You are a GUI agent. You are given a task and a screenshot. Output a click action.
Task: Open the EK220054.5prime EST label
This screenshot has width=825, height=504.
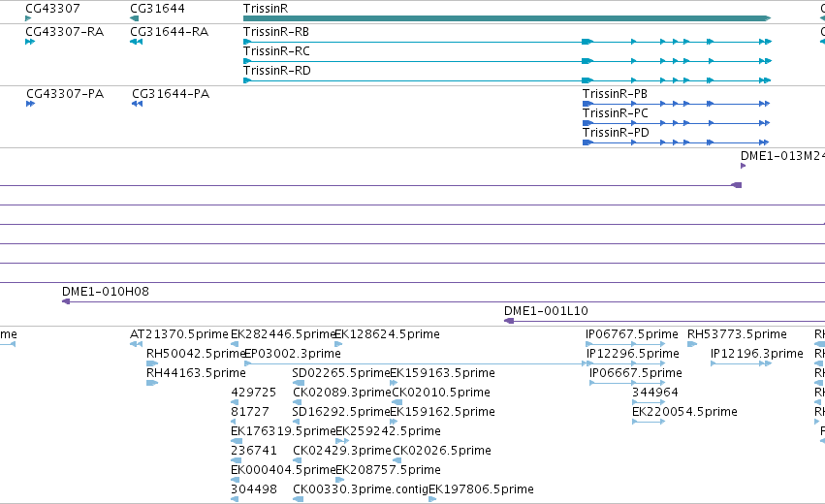[x=684, y=413]
